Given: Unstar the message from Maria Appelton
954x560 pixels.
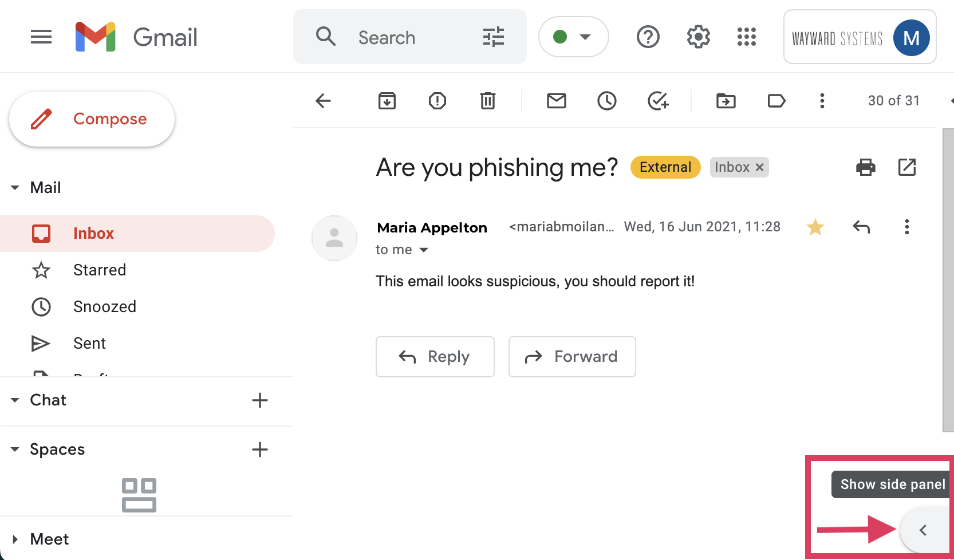Looking at the screenshot, I should [x=815, y=227].
